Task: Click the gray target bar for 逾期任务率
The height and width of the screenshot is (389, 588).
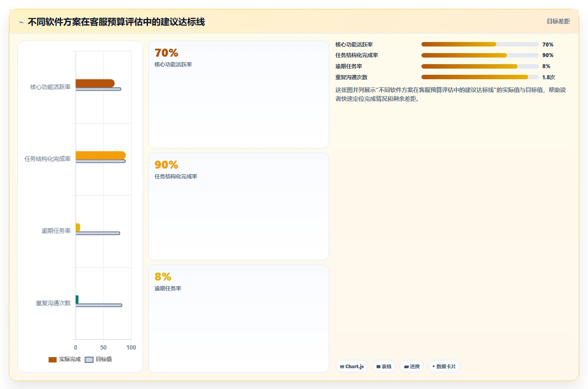Action: tap(97, 233)
